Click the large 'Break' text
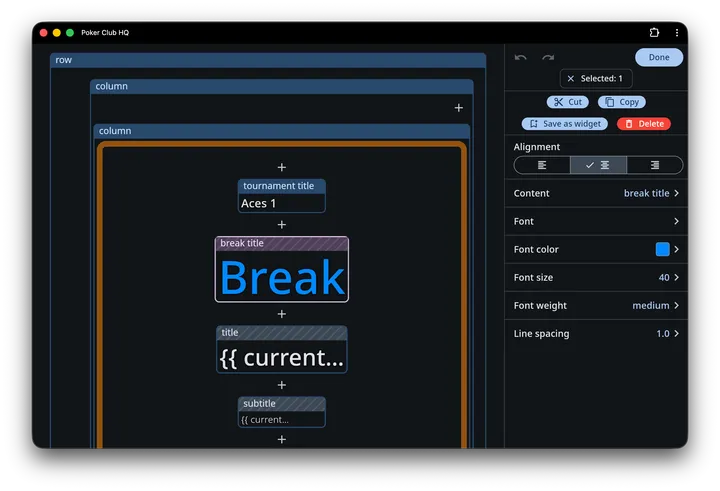This screenshot has height=491, width=720. [x=282, y=277]
